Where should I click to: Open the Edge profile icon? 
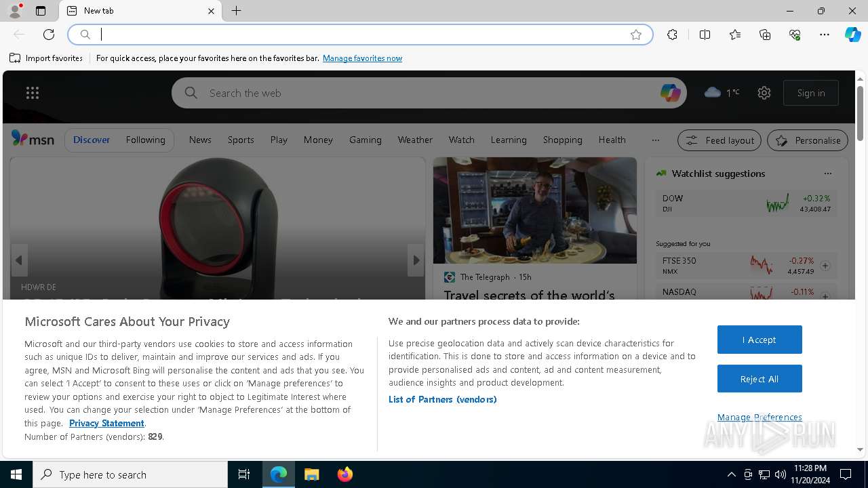click(x=14, y=11)
